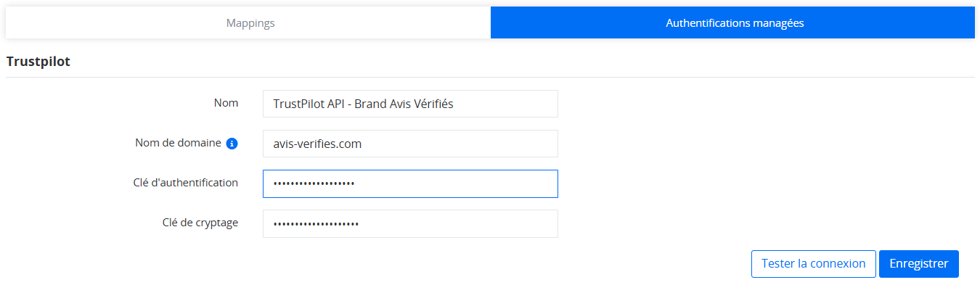Focus the Clé d'authentification password field
The height and width of the screenshot is (285, 980).
410,183
